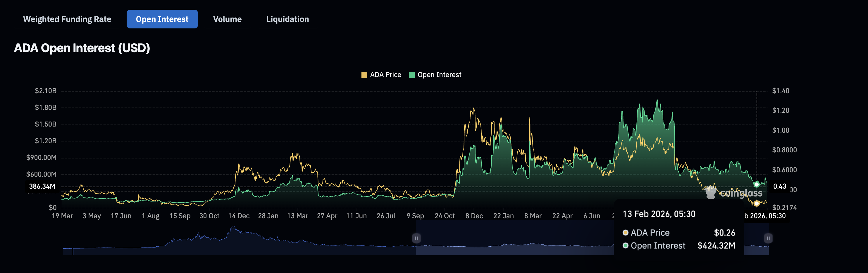The width and height of the screenshot is (868, 273).
Task: Click the 13 Feb 2026 tooltip date heading
Action: point(659,214)
